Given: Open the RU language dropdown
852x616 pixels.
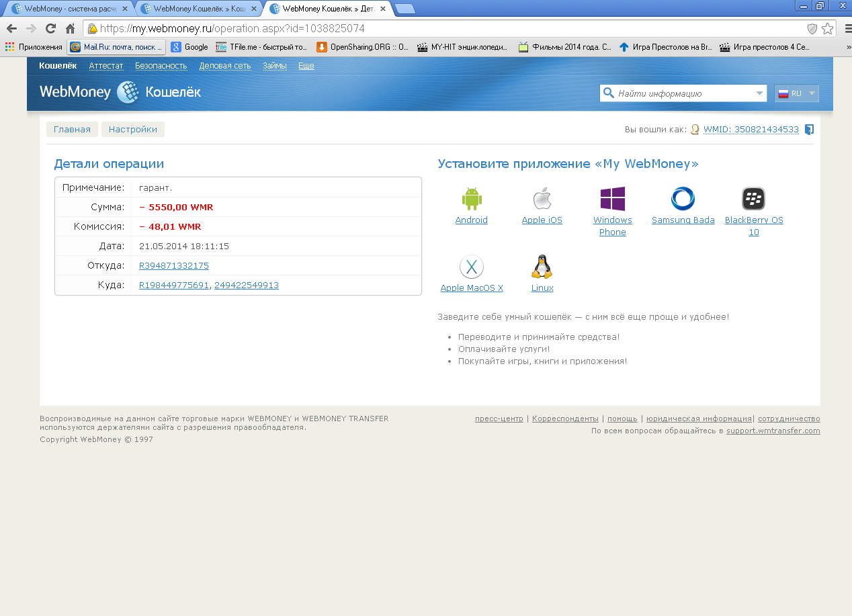Looking at the screenshot, I should click(x=797, y=93).
